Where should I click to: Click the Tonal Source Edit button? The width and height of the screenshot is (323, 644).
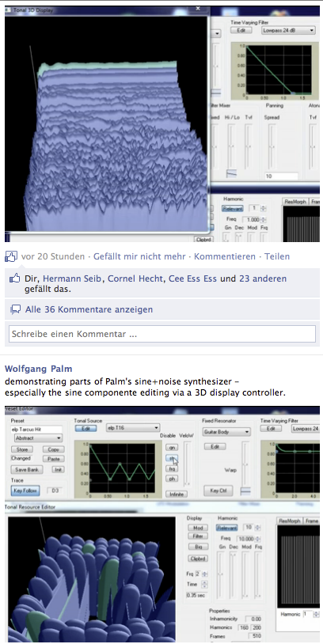pos(85,428)
